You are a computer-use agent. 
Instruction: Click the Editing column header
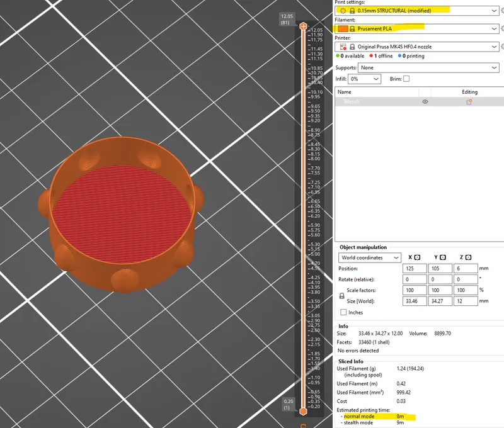click(x=469, y=92)
